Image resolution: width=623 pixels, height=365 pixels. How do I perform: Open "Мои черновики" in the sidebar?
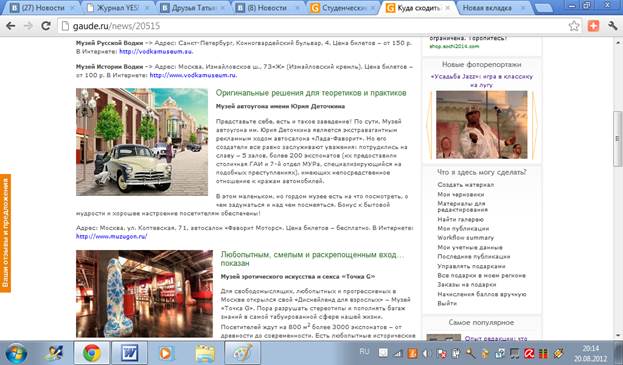pos(460,195)
